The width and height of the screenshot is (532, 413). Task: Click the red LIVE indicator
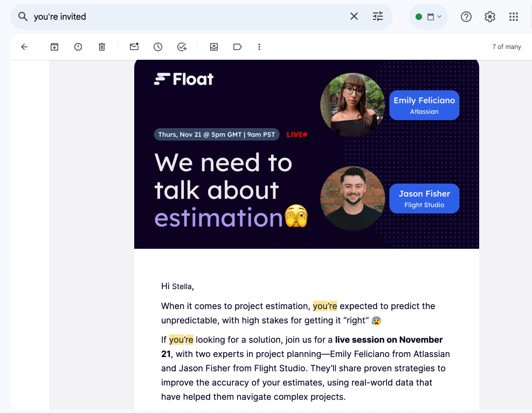(x=297, y=135)
